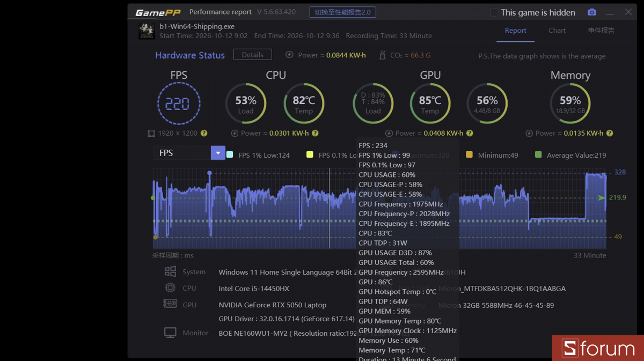Viewport: 644px width, 361px height.
Task: Click the Details button
Action: (252, 55)
